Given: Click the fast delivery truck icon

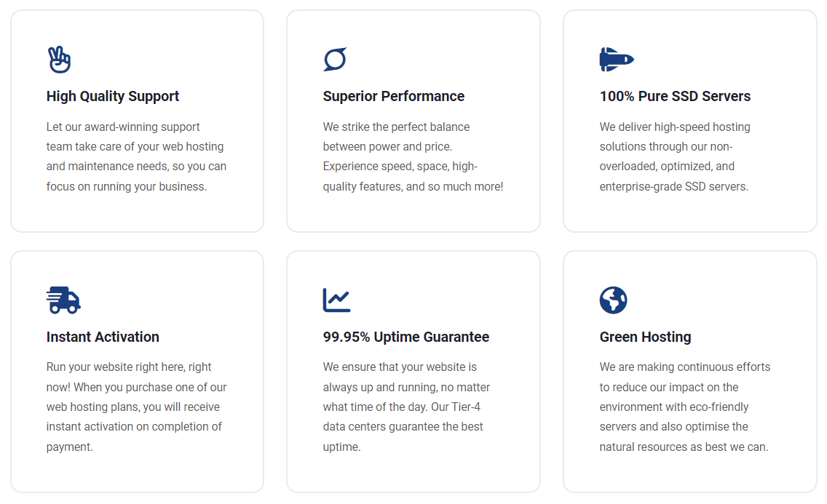Looking at the screenshot, I should point(63,300).
